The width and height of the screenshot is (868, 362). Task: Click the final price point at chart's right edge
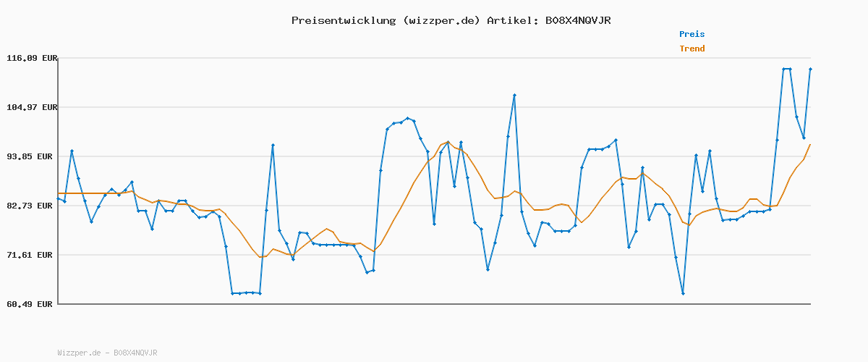(810, 69)
